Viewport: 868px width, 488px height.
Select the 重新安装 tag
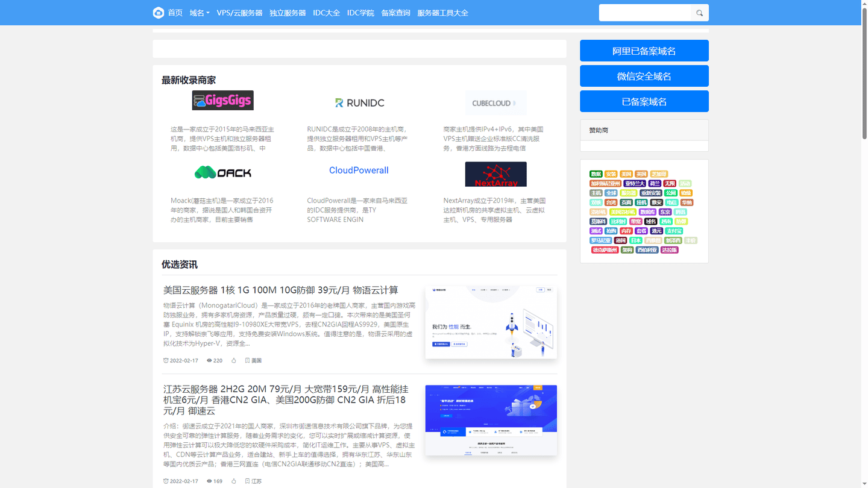point(651,193)
